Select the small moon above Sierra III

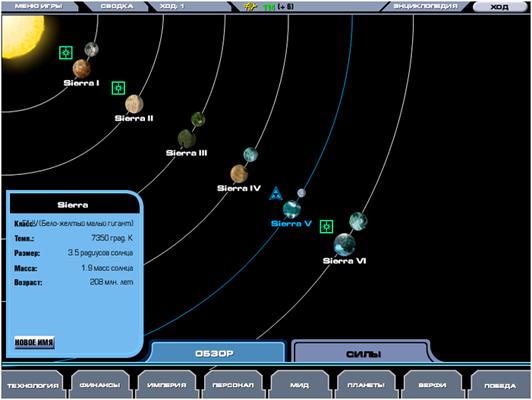tap(198, 119)
